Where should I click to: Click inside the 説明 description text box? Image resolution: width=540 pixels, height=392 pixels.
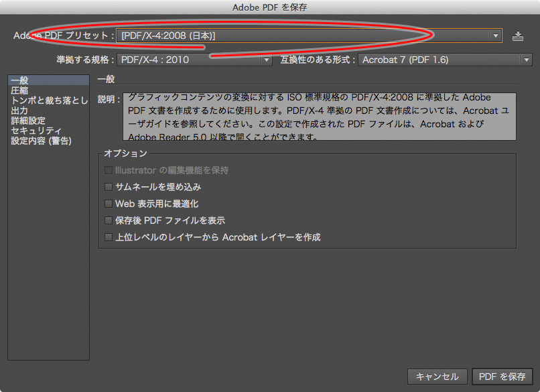click(x=319, y=117)
